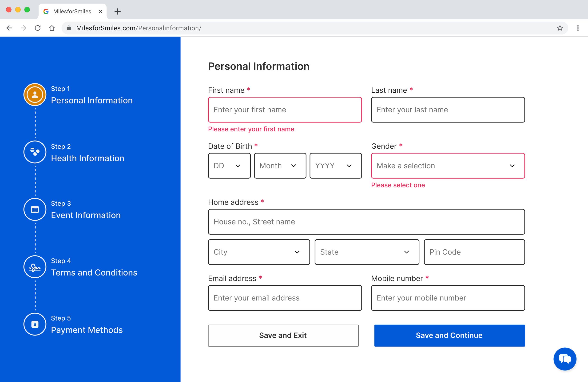This screenshot has width=588, height=382.
Task: Click the Email address input field
Action: pyautogui.click(x=285, y=298)
